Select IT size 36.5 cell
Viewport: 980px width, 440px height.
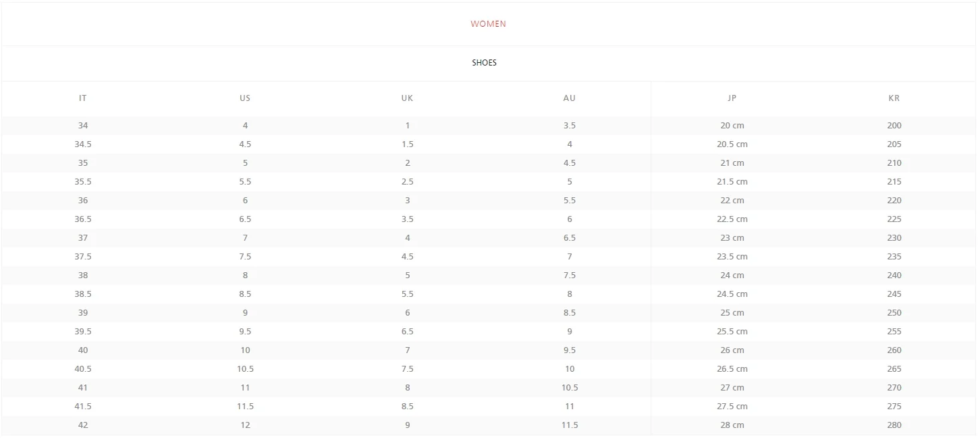click(83, 219)
